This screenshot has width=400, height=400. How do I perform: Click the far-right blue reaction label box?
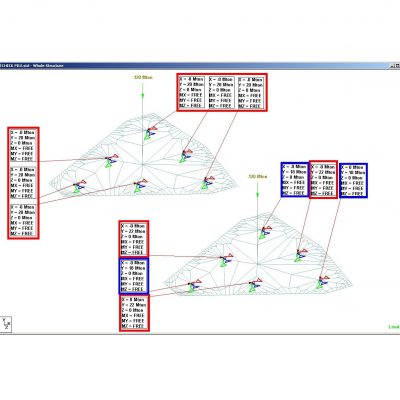(x=353, y=180)
